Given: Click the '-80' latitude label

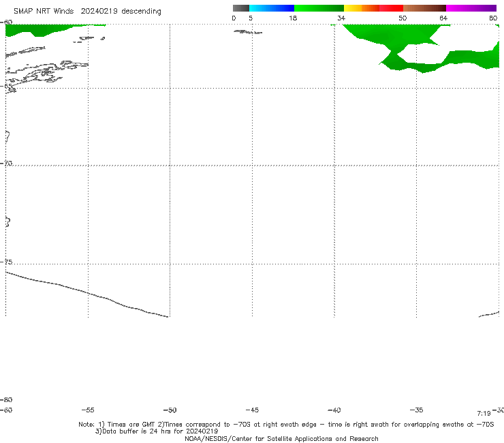Looking at the screenshot, I should coord(6,399).
